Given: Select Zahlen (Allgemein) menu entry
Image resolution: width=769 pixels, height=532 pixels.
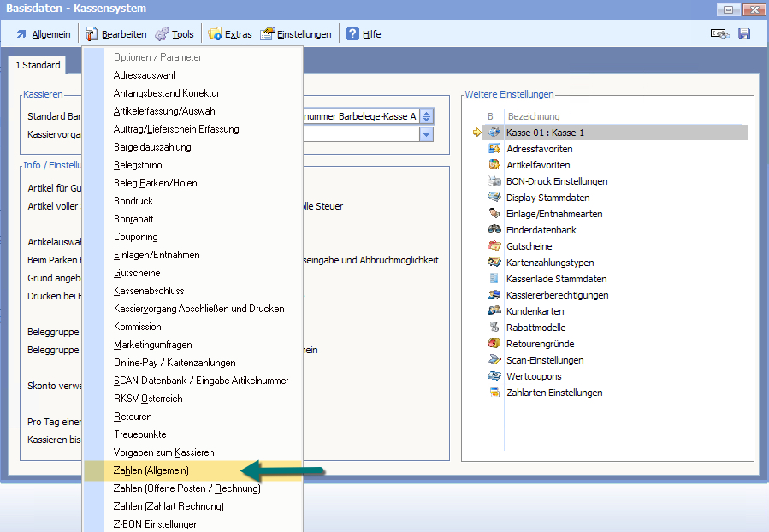Looking at the screenshot, I should pyautogui.click(x=151, y=470).
